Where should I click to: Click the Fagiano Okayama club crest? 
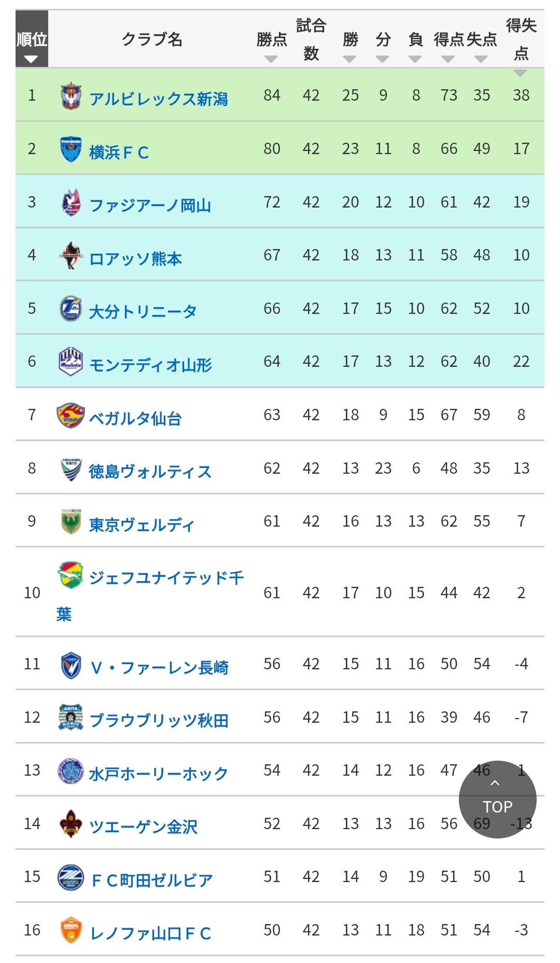point(71,203)
